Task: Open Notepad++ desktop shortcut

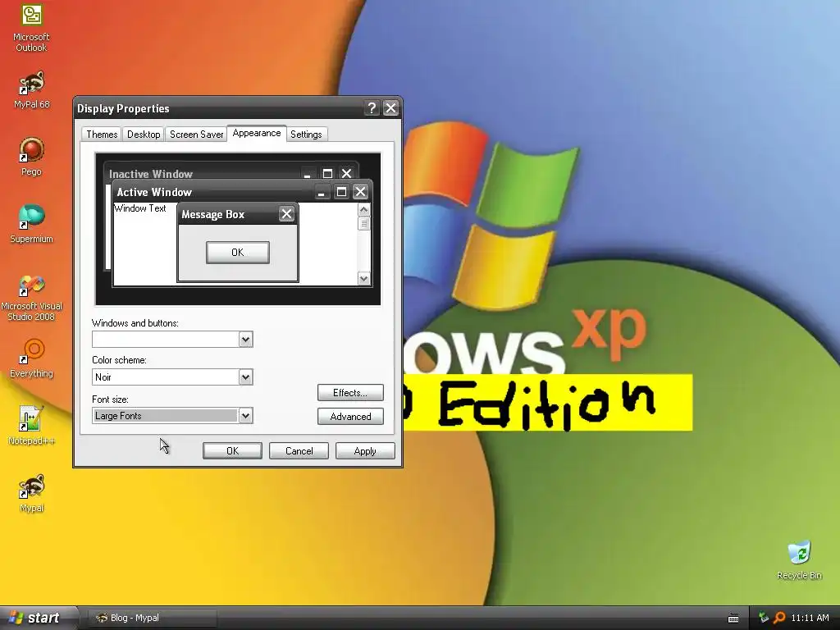Action: click(31, 426)
